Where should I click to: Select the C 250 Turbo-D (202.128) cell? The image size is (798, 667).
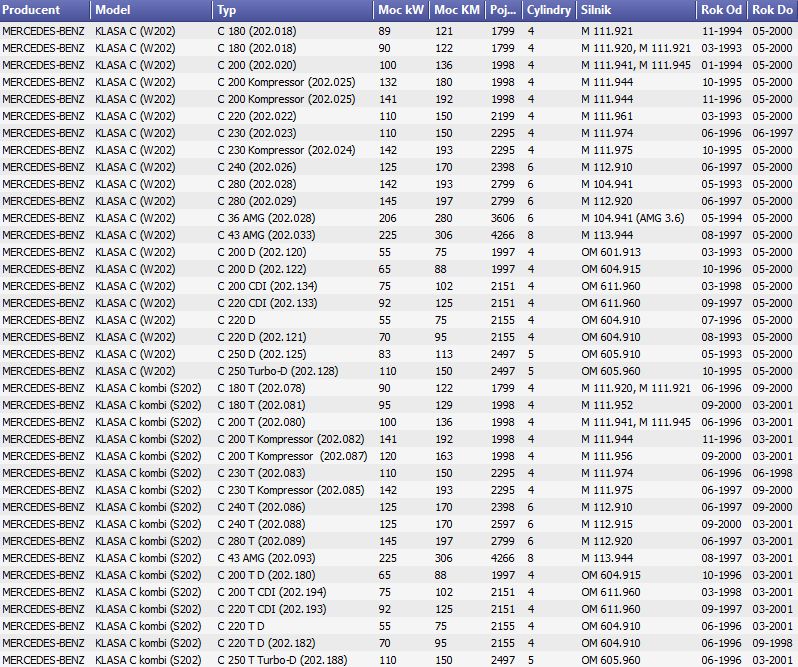277,371
